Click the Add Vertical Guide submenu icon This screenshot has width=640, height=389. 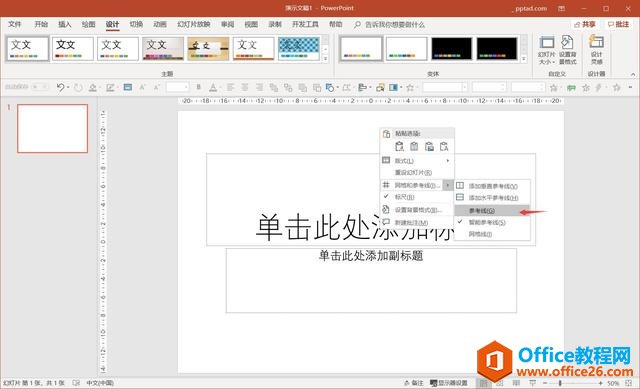[460, 186]
